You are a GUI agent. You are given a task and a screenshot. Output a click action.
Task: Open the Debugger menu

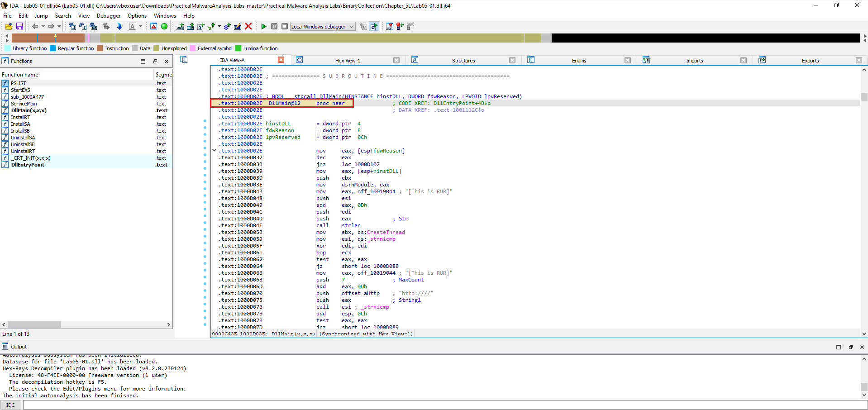(109, 15)
